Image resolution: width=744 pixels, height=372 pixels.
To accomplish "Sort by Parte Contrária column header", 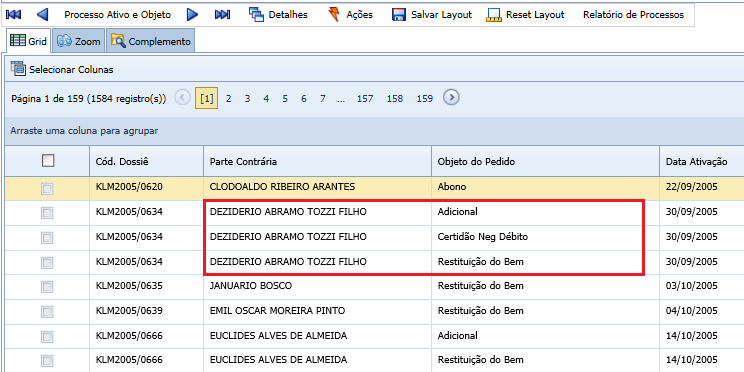I will 317,161.
